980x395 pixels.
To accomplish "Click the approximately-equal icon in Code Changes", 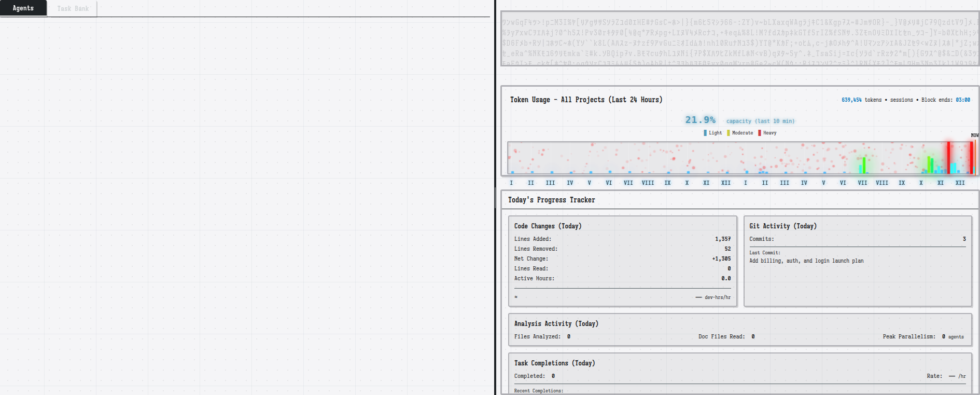I will [x=516, y=297].
